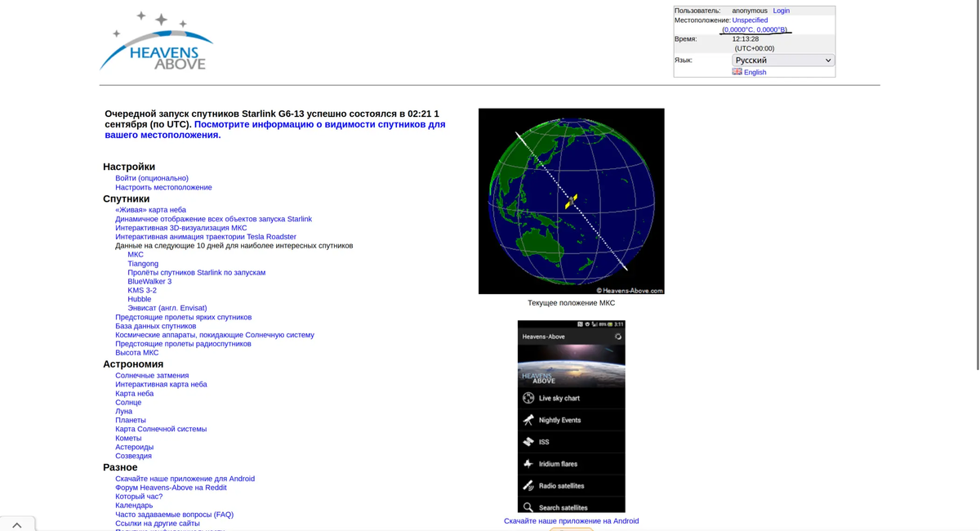The width and height of the screenshot is (980, 531).
Task: Click the ISS current position globe image
Action: pyautogui.click(x=572, y=201)
